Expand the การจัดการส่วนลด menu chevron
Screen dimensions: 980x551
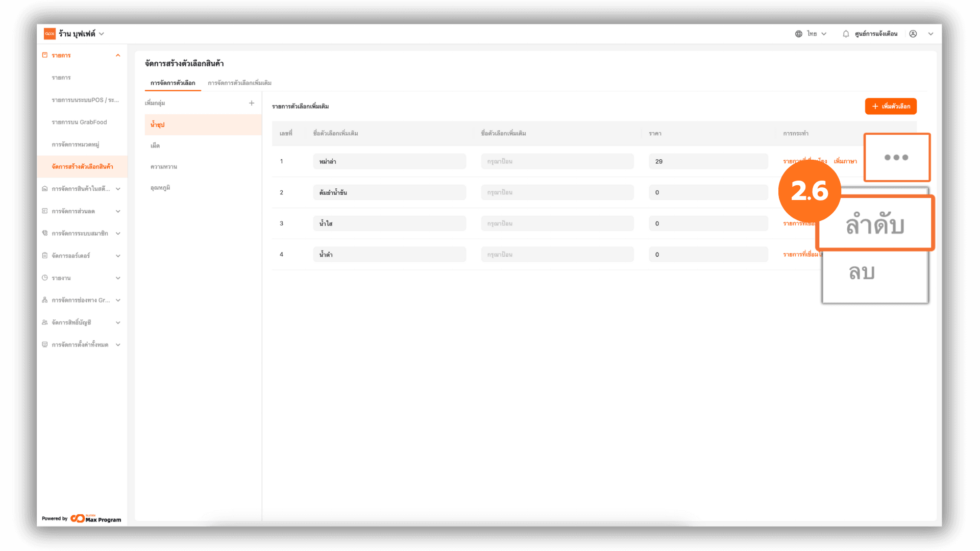click(x=118, y=211)
